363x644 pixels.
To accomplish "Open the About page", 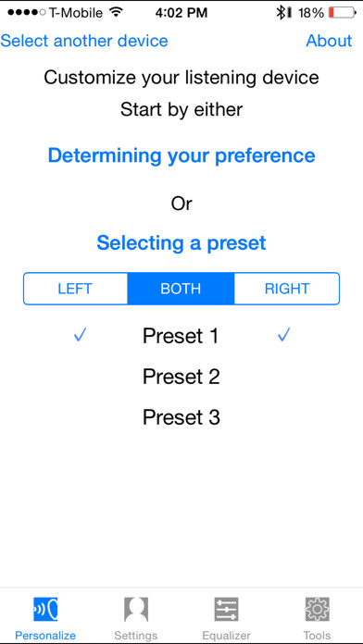I will 329,41.
